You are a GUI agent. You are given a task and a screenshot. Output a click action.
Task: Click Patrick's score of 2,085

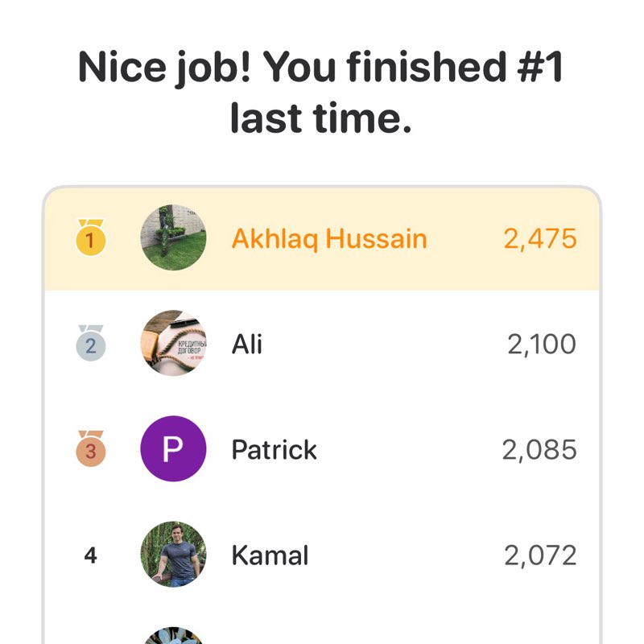click(542, 449)
